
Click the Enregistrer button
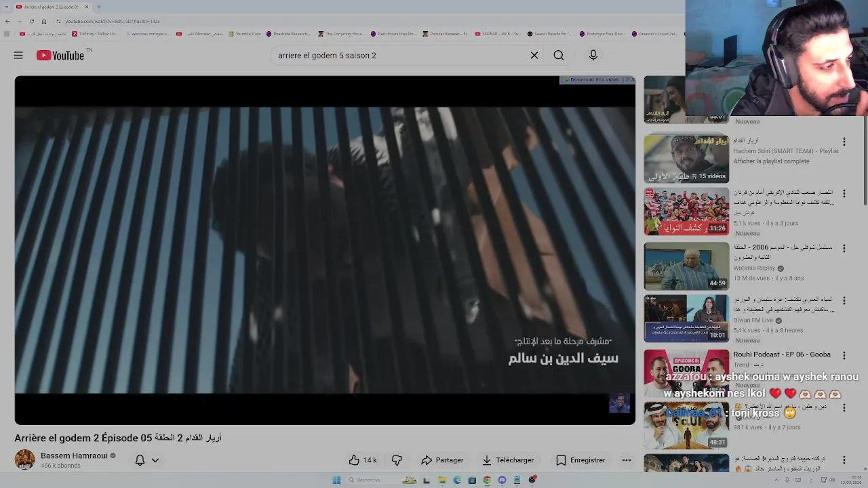[580, 460]
